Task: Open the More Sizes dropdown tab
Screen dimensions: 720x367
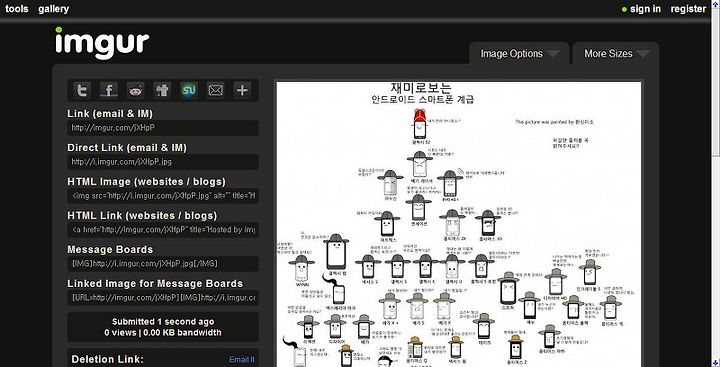Action: tap(615, 54)
